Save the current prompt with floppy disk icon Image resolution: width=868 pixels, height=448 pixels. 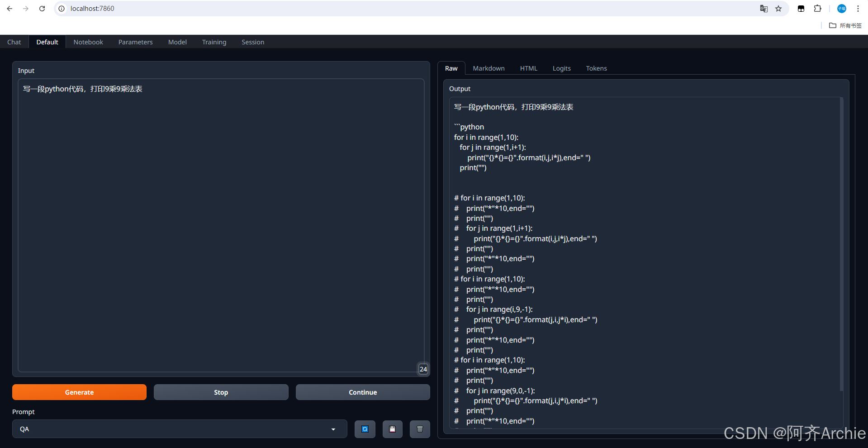click(x=392, y=429)
